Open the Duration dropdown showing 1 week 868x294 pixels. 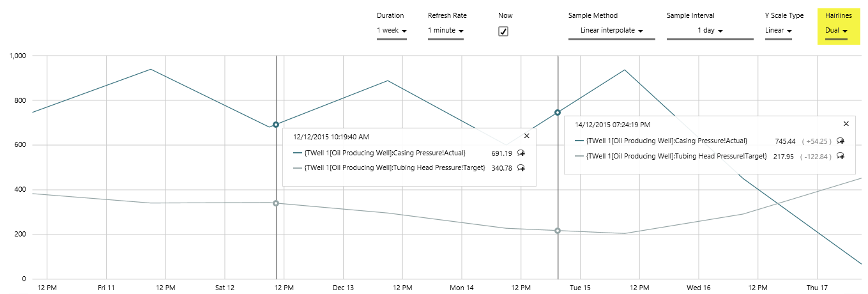point(392,31)
